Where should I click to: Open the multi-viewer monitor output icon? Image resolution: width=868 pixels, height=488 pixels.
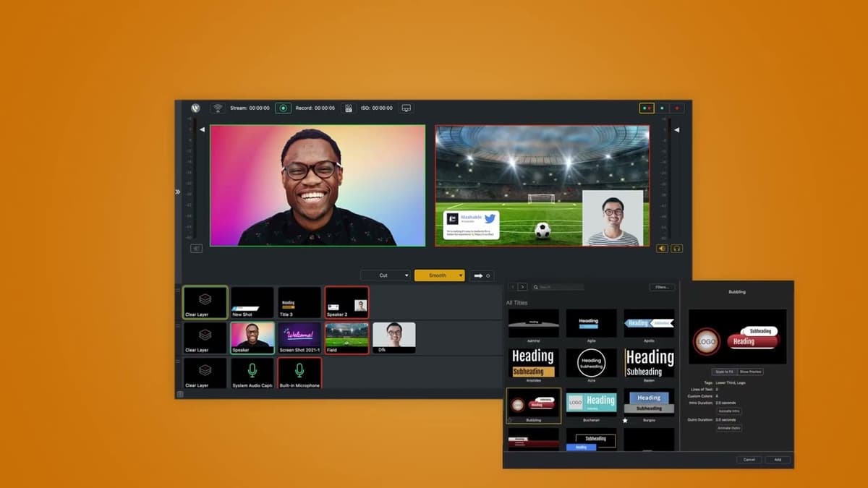click(407, 108)
